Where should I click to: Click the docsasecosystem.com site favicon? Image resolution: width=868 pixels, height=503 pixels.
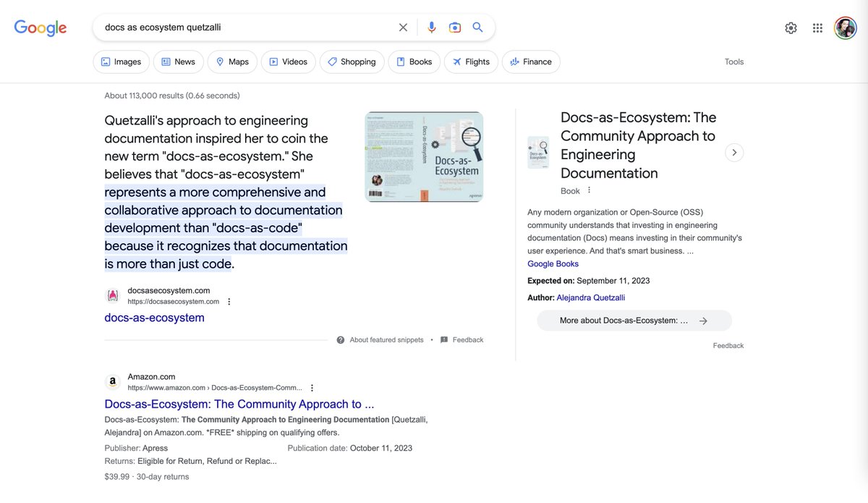point(113,295)
